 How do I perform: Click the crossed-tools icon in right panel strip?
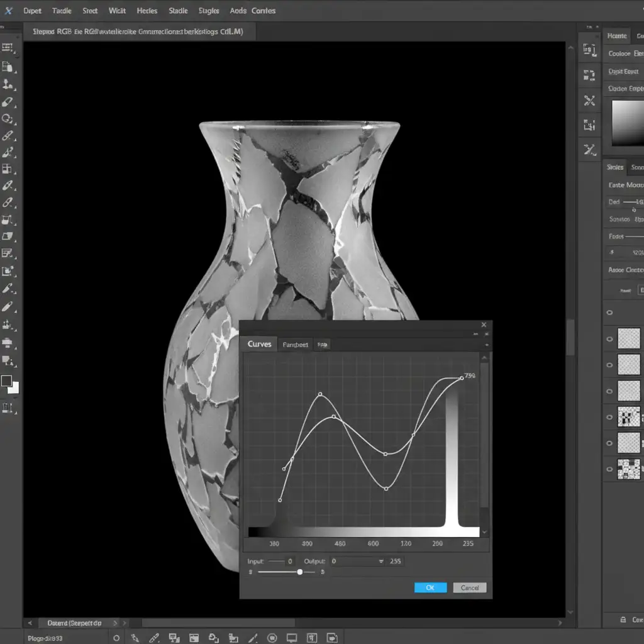[589, 100]
